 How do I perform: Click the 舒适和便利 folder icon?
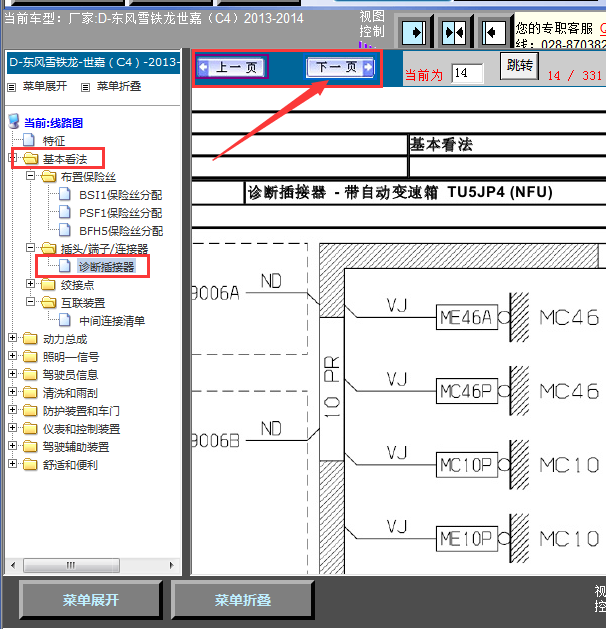30,465
